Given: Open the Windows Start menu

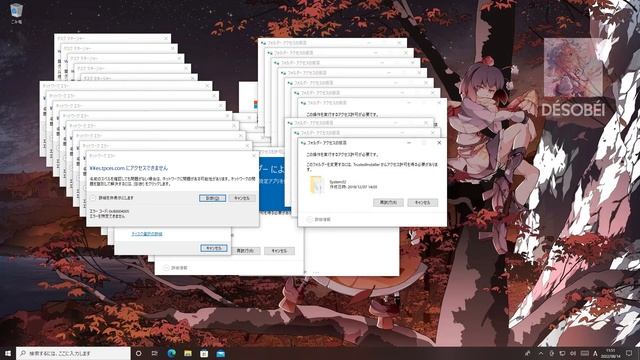Looking at the screenshot, I should point(7,353).
